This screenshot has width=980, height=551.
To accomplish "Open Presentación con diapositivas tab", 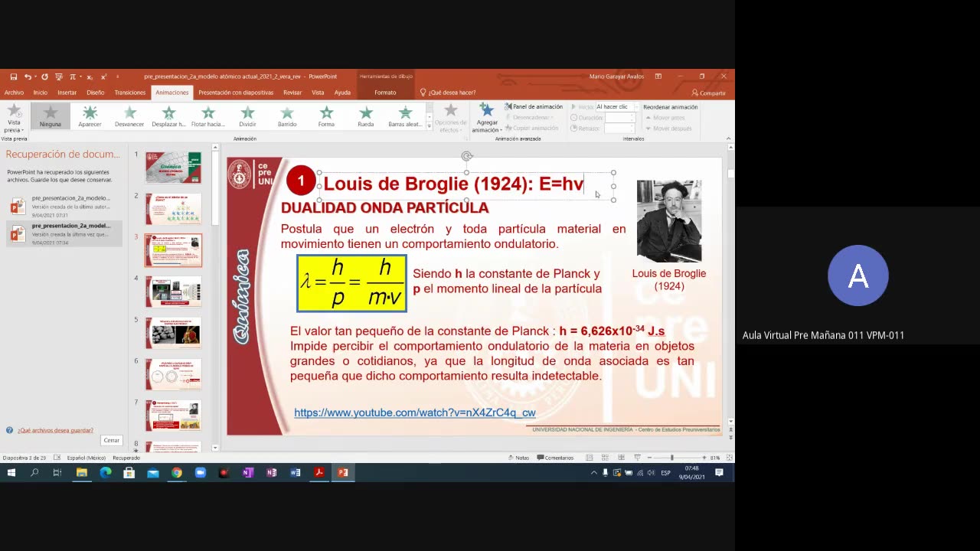I will (x=236, y=93).
